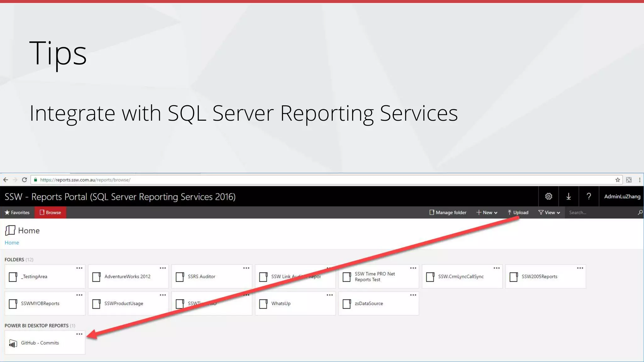Click the browser extension icon beside the star
The width and height of the screenshot is (644, 362).
(x=629, y=180)
